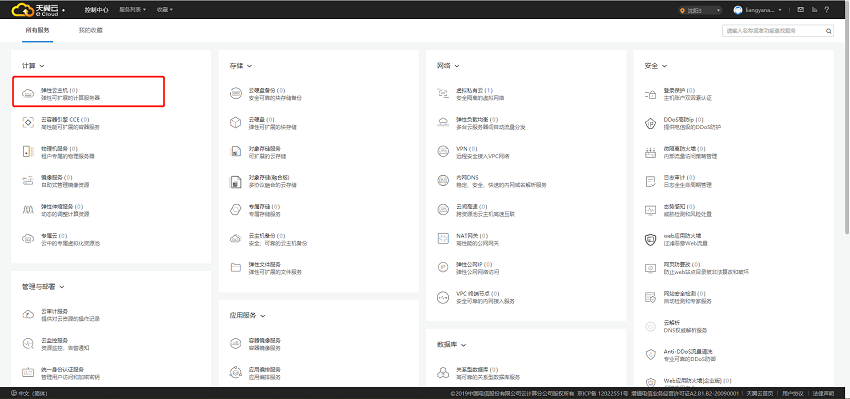
Task: Collapse the 存储 category chevron
Action: [x=250, y=66]
